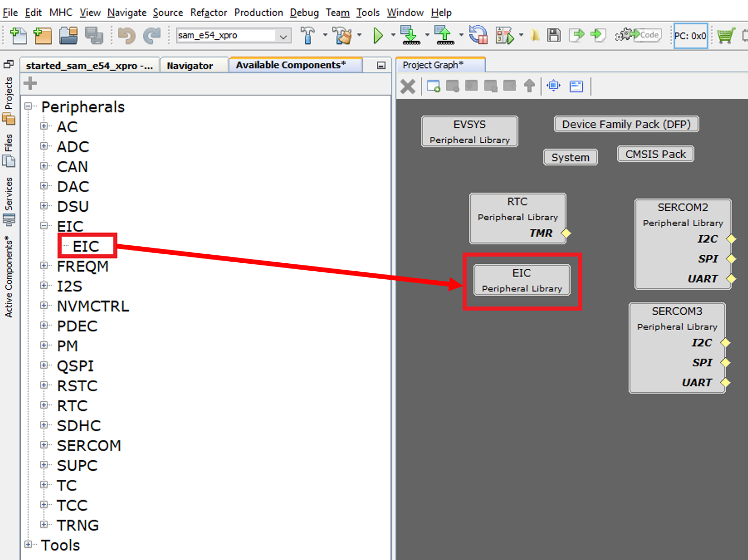Click the plus icon under Available Components
The image size is (748, 560).
tap(30, 83)
